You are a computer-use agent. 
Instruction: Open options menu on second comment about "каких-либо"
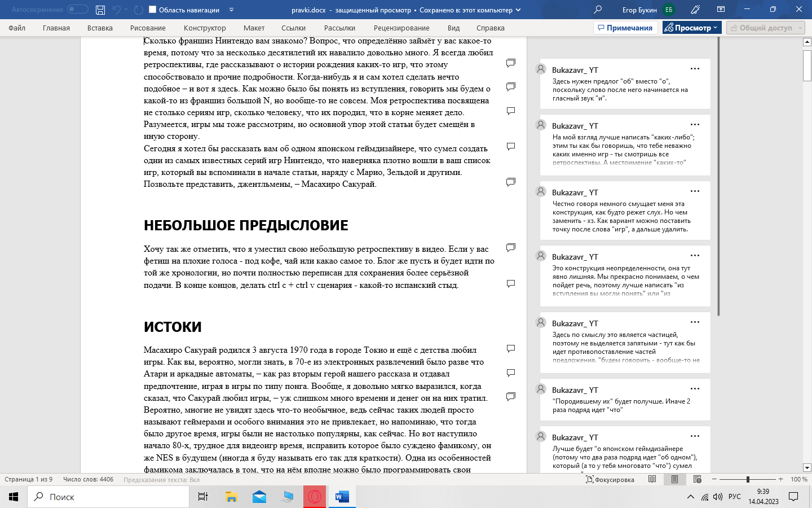[695, 125]
